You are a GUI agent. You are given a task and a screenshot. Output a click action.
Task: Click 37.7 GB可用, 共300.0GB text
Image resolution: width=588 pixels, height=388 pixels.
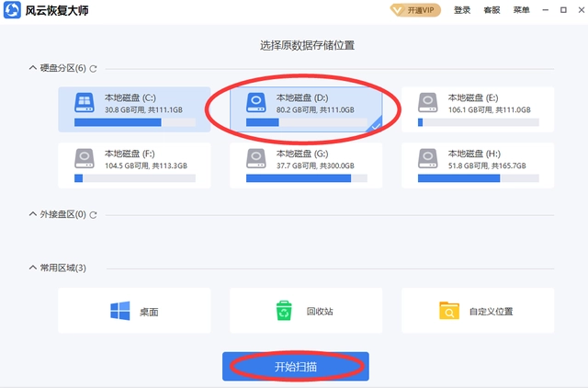[x=315, y=165]
